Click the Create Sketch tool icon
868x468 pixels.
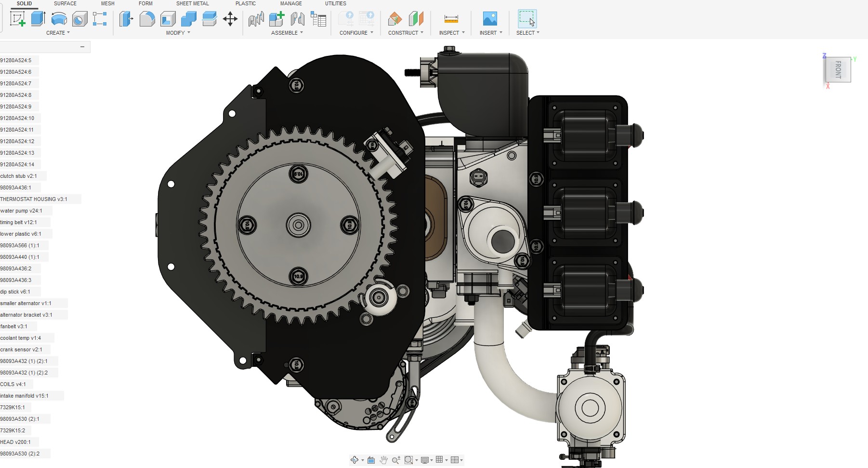18,19
